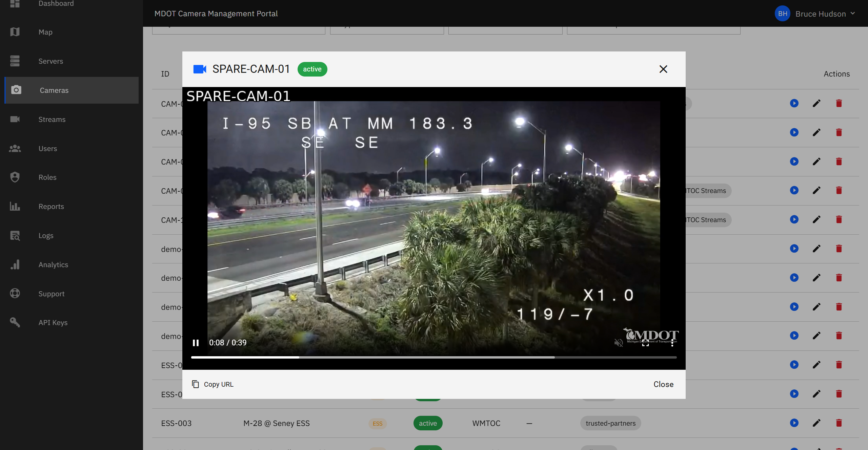View Logs using the sidebar icon
868x450 pixels.
[15, 235]
